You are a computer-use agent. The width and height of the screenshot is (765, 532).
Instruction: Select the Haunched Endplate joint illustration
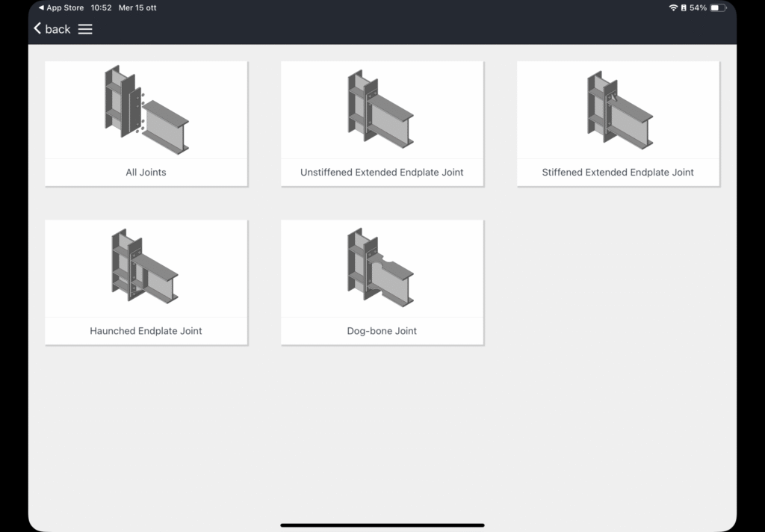pos(146,267)
